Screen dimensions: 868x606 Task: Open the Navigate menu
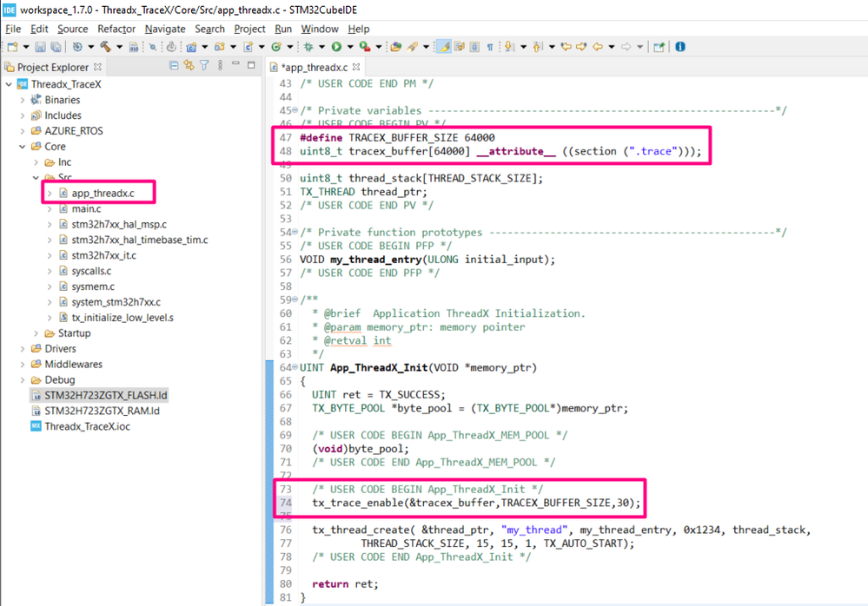point(165,29)
